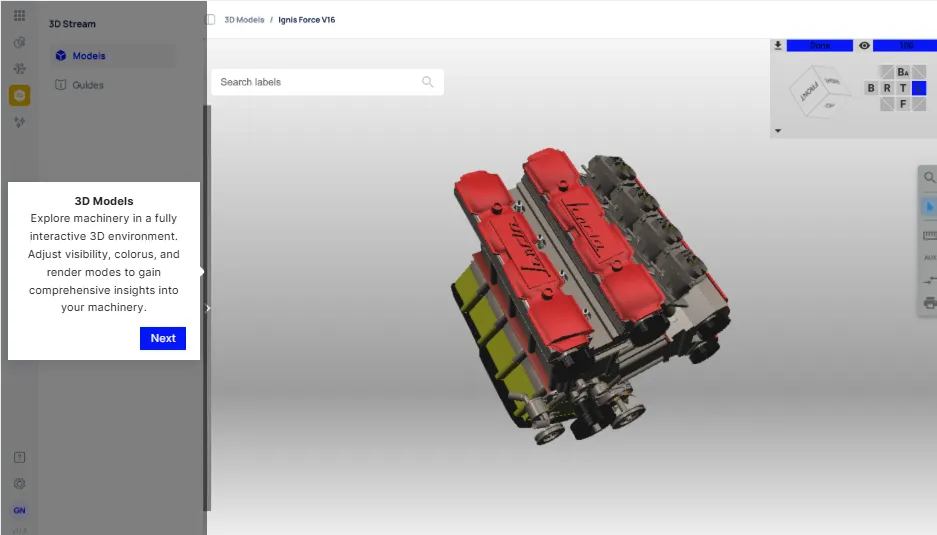Open the settings gear in sidebar
Screen dimensions: 937x535
(19, 484)
